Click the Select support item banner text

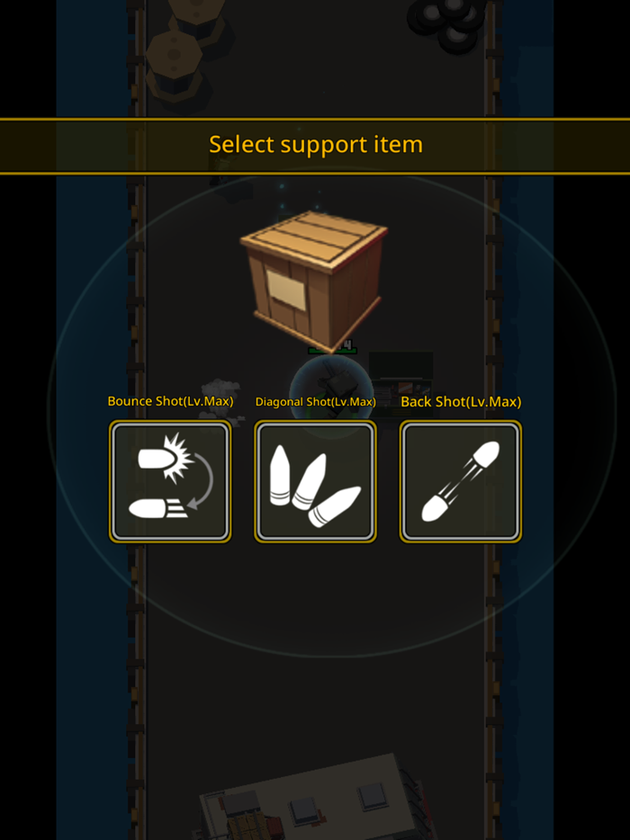(316, 145)
